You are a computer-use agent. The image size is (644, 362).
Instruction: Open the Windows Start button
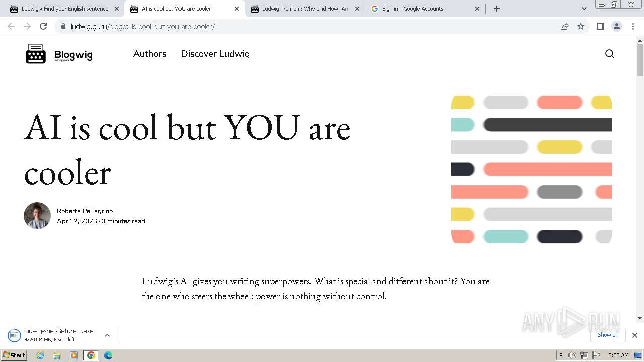[14, 355]
